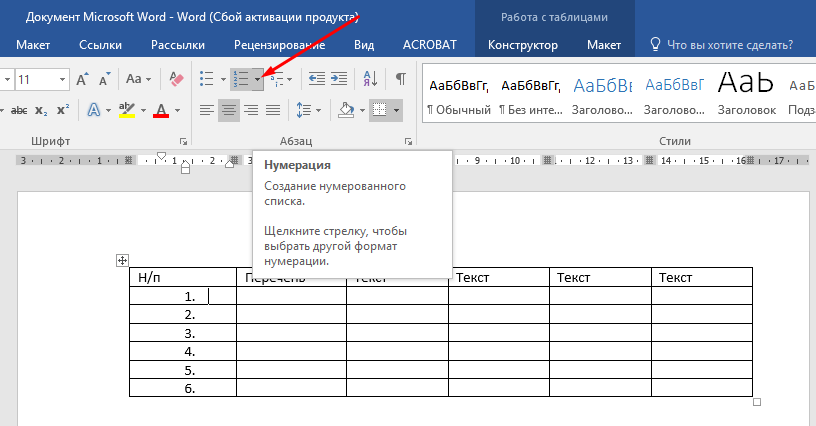Image resolution: width=816 pixels, height=426 pixels.
Task: Apply the large Заголовок title style
Action: click(x=746, y=95)
